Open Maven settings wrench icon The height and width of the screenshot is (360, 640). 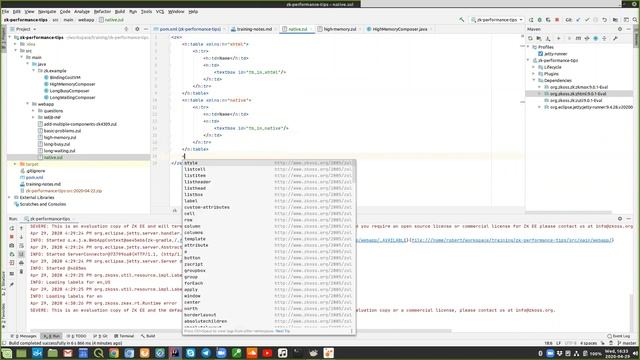(x=615, y=38)
